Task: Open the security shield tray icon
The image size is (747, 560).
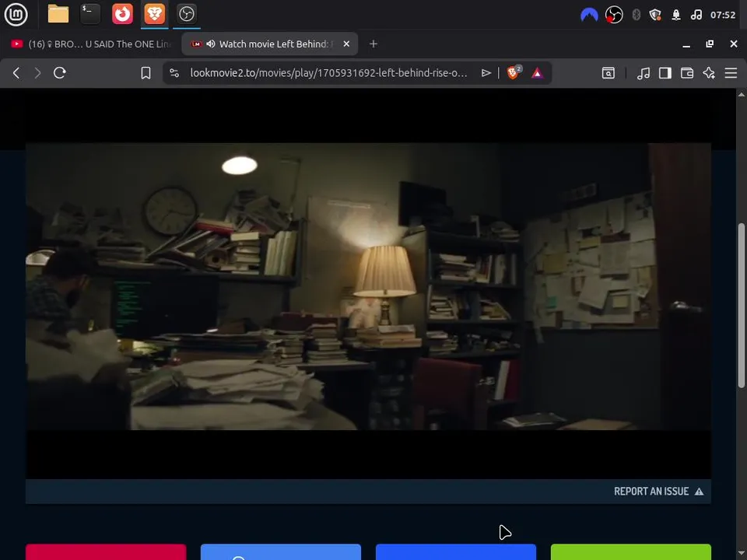Action: (x=655, y=15)
